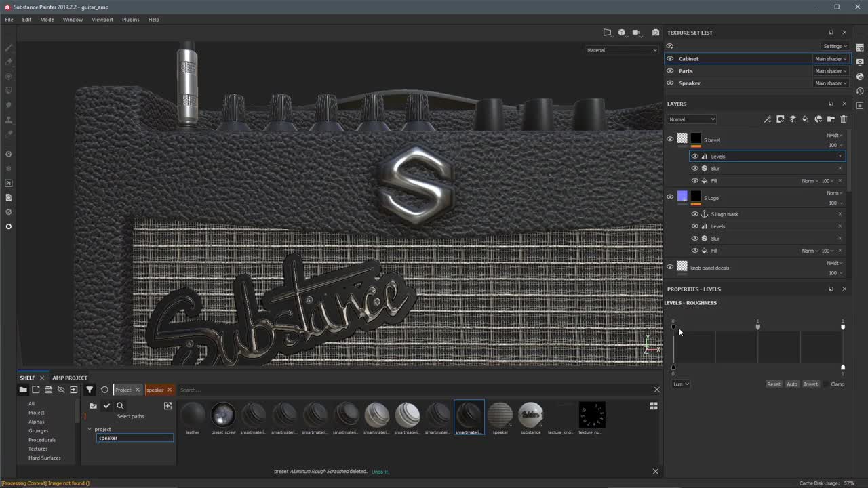This screenshot has width=868, height=488.
Task: Take a screenshot with camera icon
Action: [655, 33]
